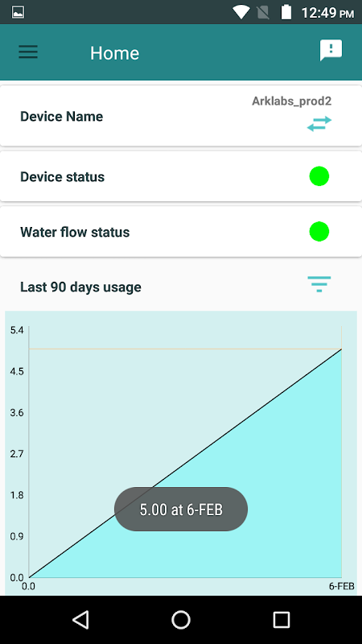
Task: Tap the Android home circle button
Action: pos(181,619)
